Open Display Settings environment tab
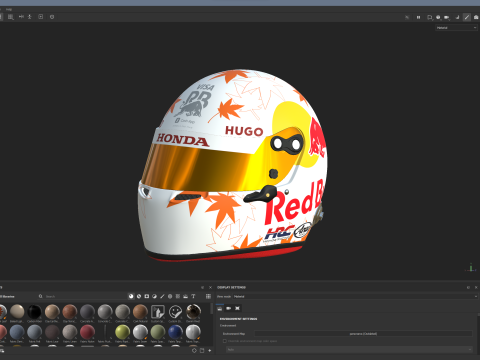480x360 pixels. (x=220, y=308)
